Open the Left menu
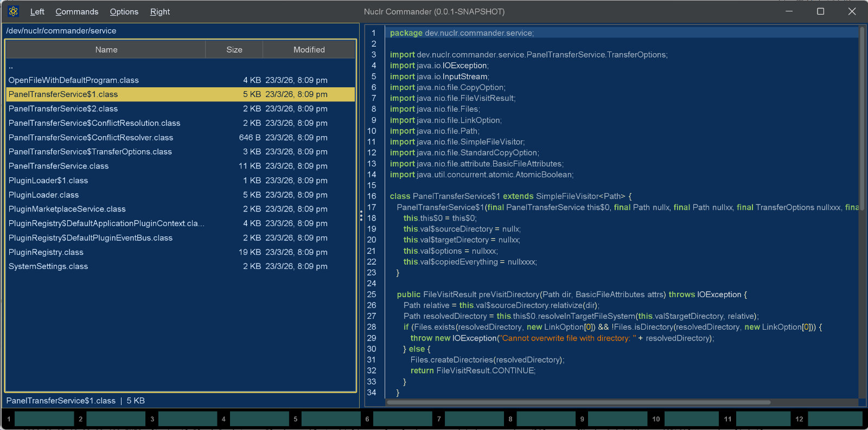This screenshot has width=868, height=430. pos(37,11)
